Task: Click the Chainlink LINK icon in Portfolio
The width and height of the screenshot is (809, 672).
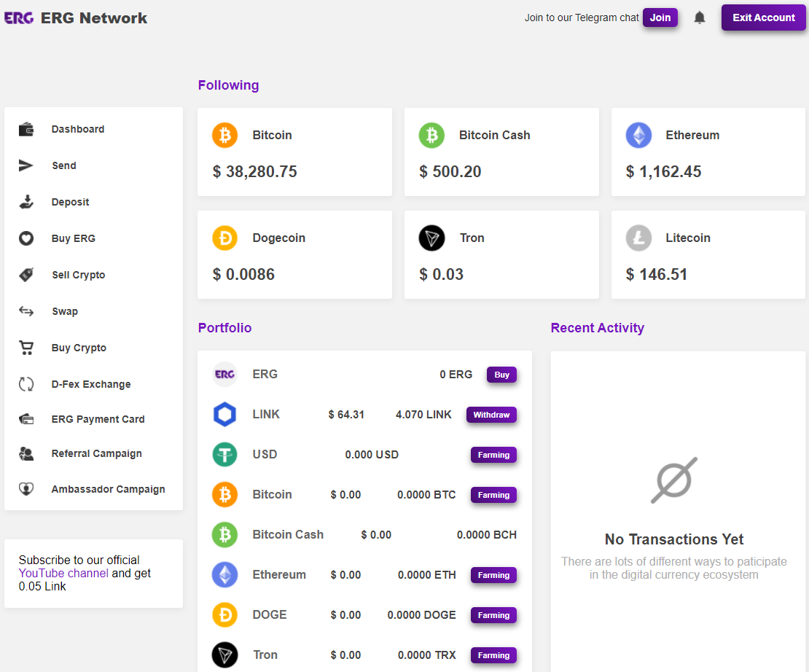Action: (224, 415)
